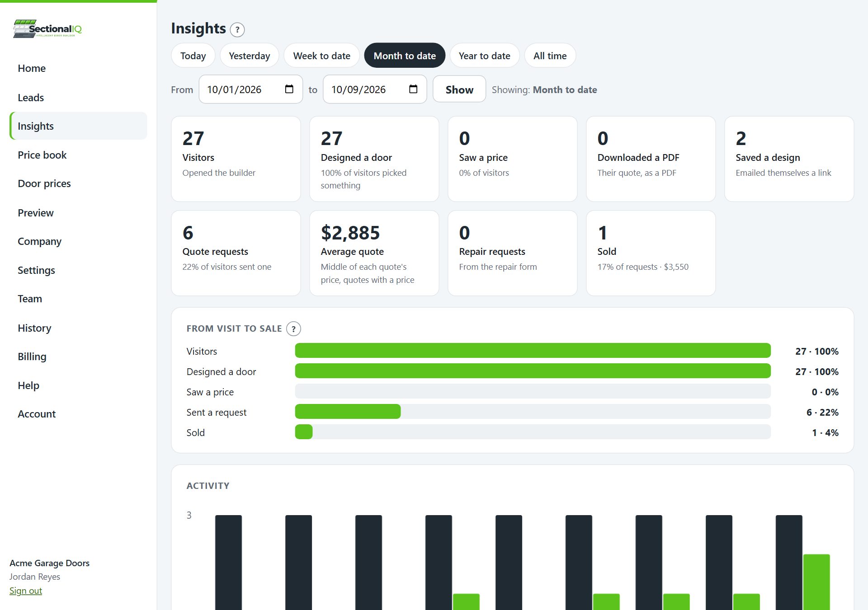This screenshot has width=868, height=610.
Task: Select the Yesterday range
Action: (x=250, y=56)
